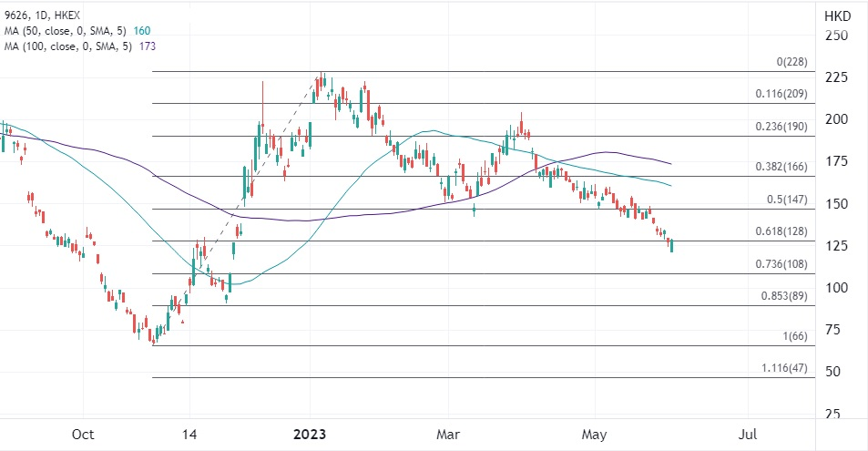The image size is (868, 451).
Task: Click the 9626, 1D, HKEX symbol title
Action: 42,15
